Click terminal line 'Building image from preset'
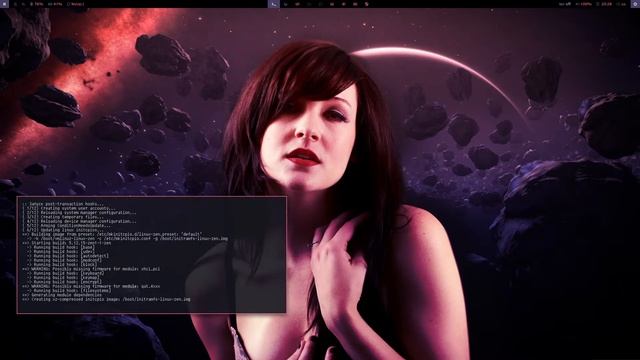The image size is (640, 360). click(x=112, y=234)
